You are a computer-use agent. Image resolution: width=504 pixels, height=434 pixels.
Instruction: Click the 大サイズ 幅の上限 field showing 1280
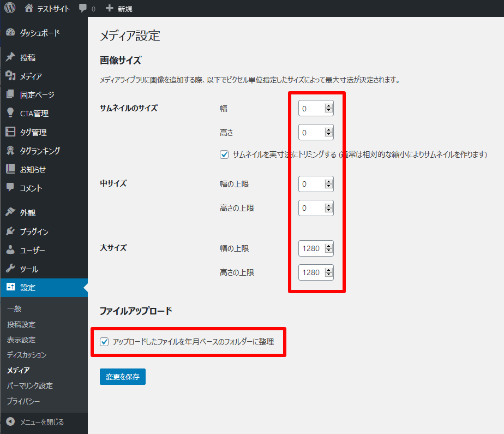(316, 248)
